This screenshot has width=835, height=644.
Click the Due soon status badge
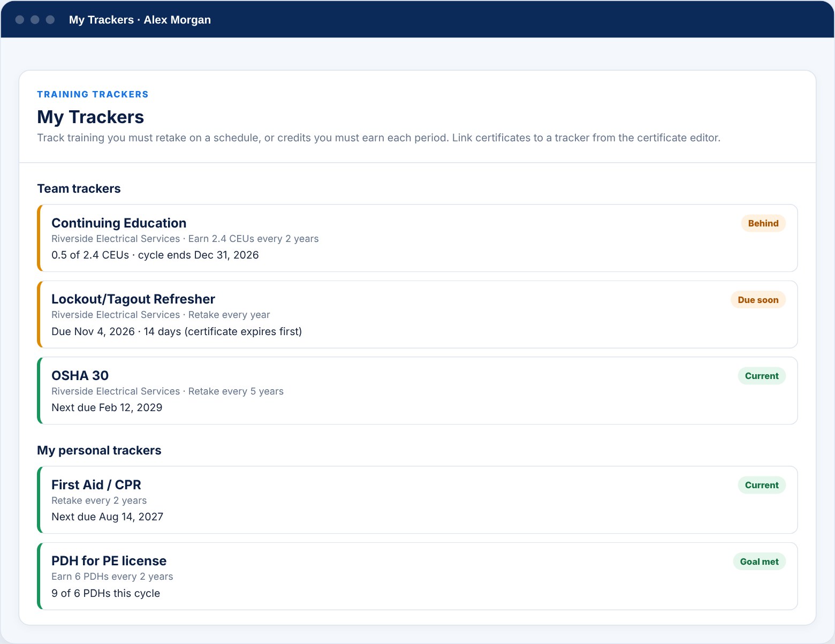coord(758,300)
